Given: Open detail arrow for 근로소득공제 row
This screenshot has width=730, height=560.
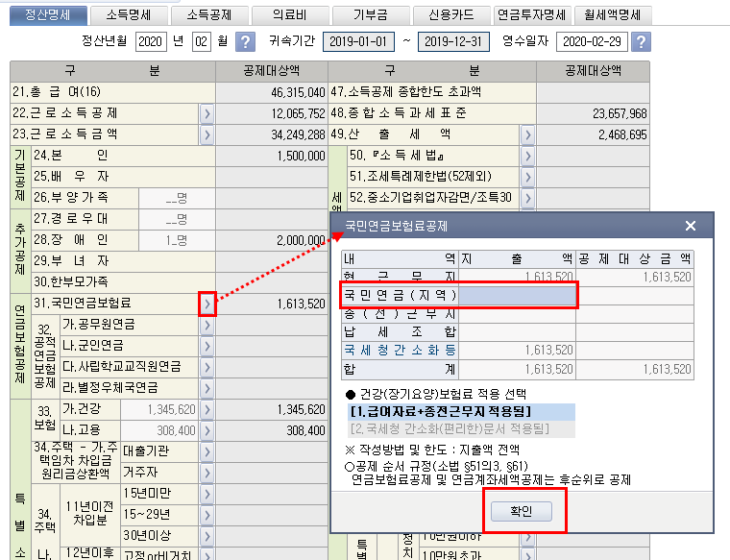Looking at the screenshot, I should pyautogui.click(x=207, y=113).
